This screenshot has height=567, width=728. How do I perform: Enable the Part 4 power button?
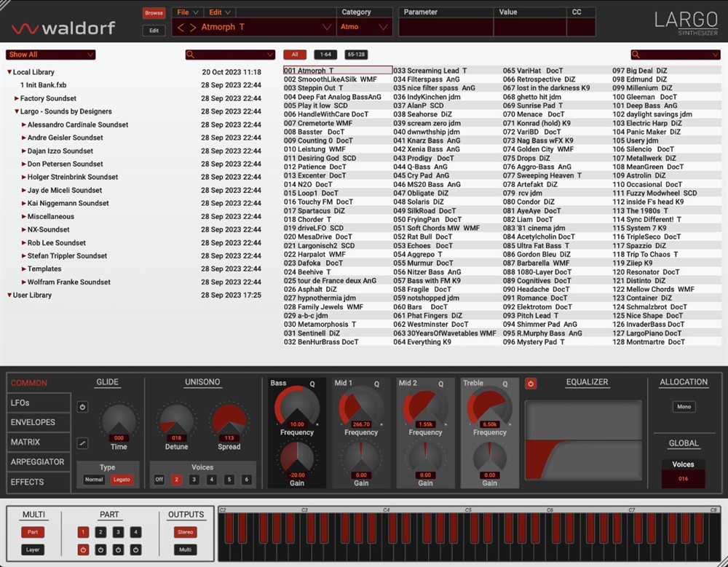click(x=135, y=550)
